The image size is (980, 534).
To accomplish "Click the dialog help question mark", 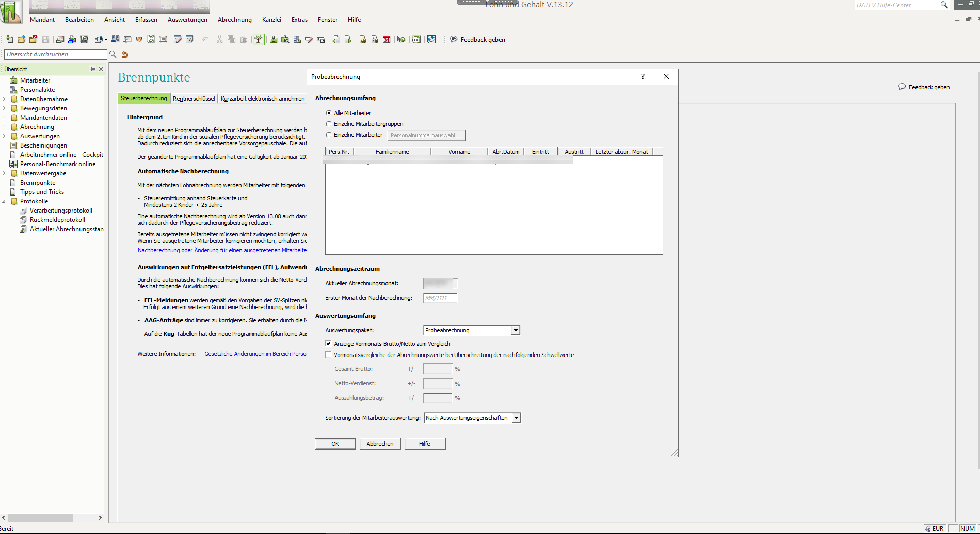I will click(642, 76).
